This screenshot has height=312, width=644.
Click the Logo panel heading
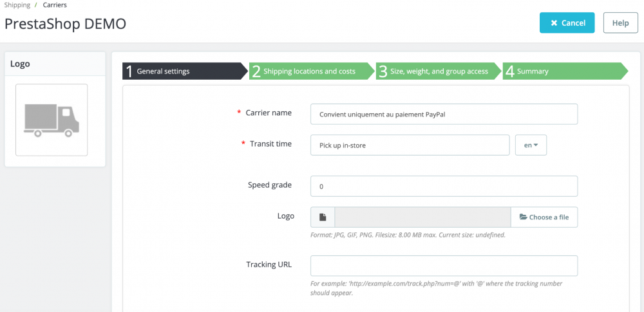coord(21,64)
